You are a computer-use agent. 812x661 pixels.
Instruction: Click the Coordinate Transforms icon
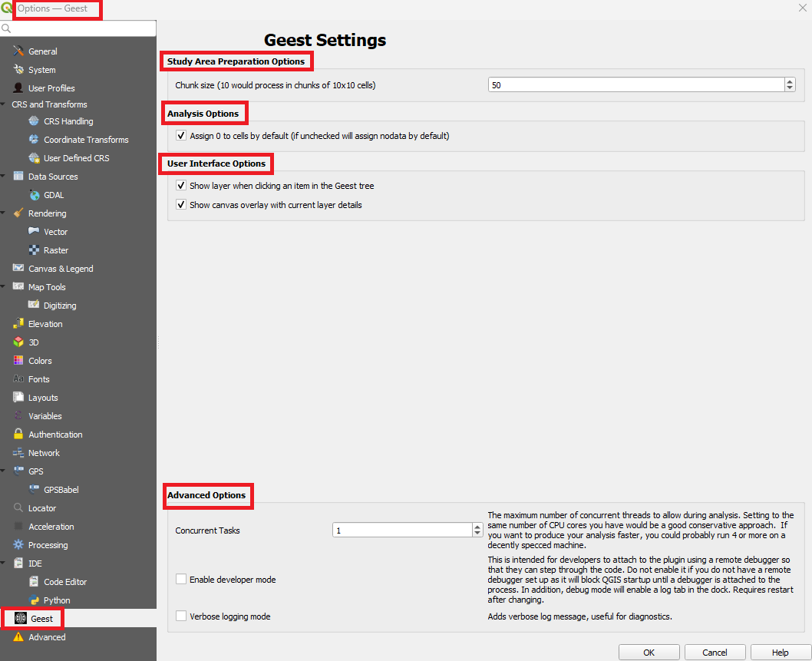(x=34, y=140)
